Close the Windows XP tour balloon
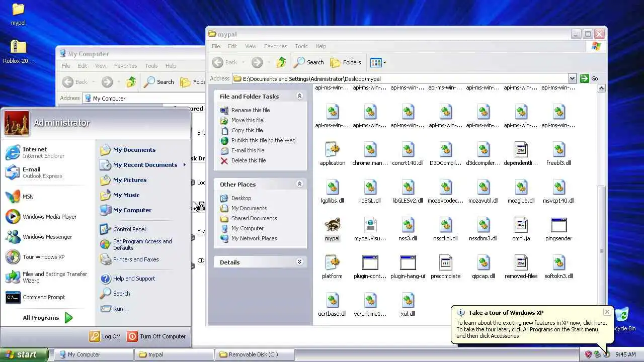The width and height of the screenshot is (644, 362). (x=607, y=312)
